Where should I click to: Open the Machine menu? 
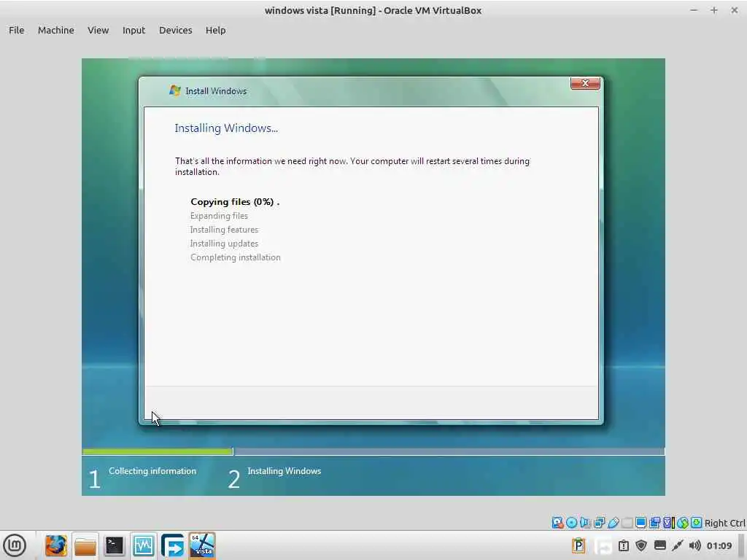[x=55, y=30]
